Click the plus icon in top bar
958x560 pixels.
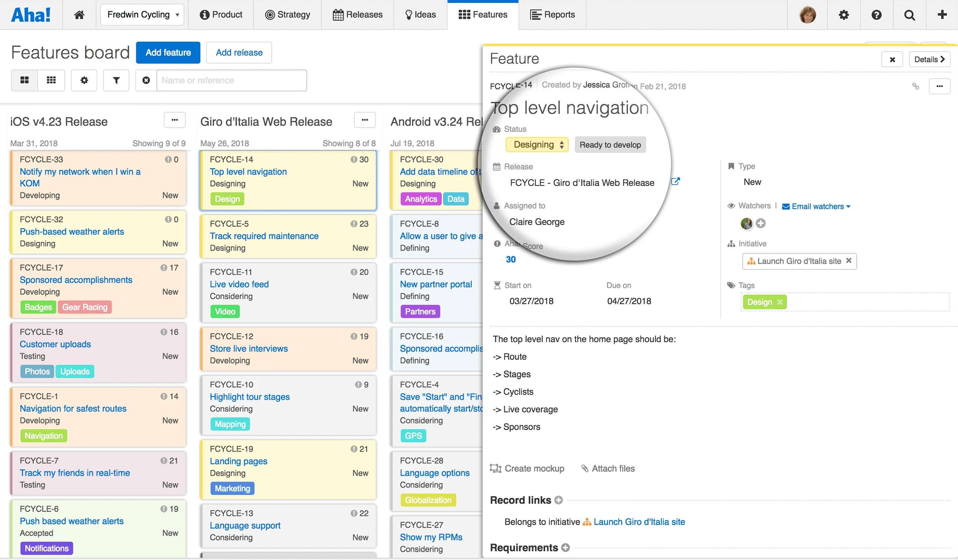[x=942, y=15]
